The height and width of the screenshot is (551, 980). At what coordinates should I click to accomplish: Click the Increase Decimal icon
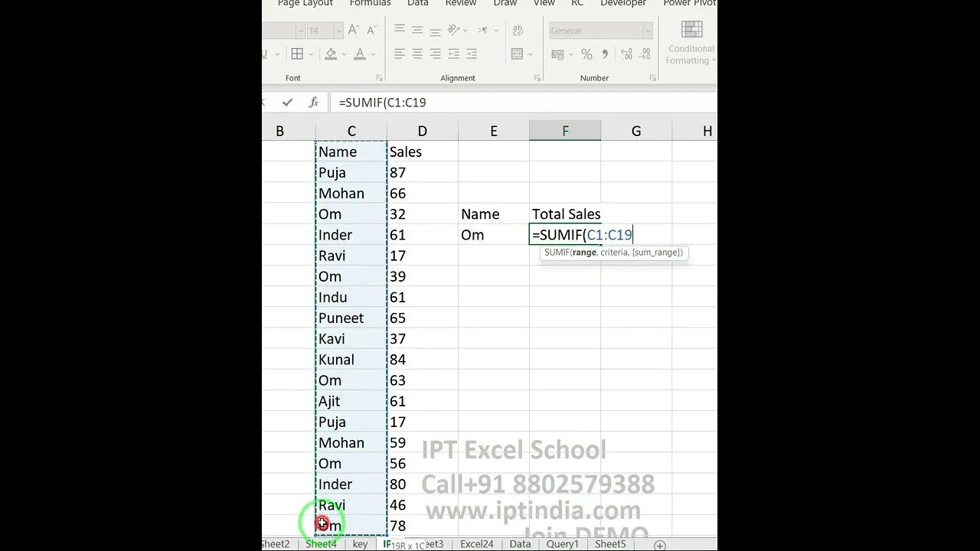click(629, 54)
